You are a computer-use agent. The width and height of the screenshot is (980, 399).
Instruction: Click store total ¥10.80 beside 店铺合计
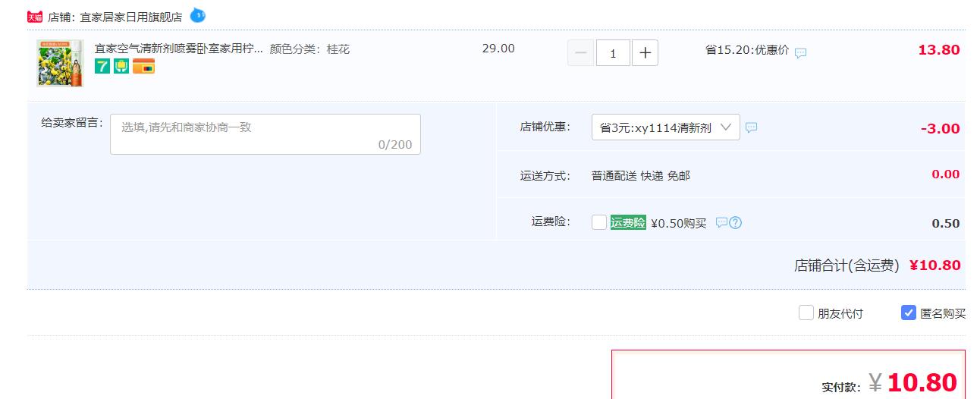pyautogui.click(x=935, y=265)
